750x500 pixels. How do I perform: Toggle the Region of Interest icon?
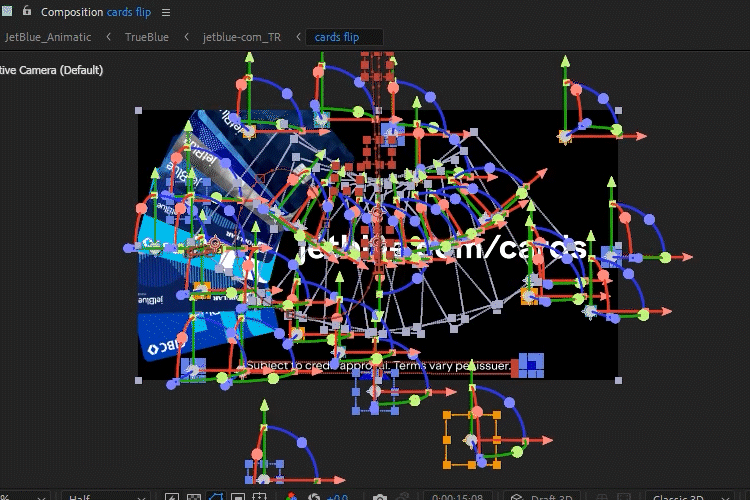(238, 497)
